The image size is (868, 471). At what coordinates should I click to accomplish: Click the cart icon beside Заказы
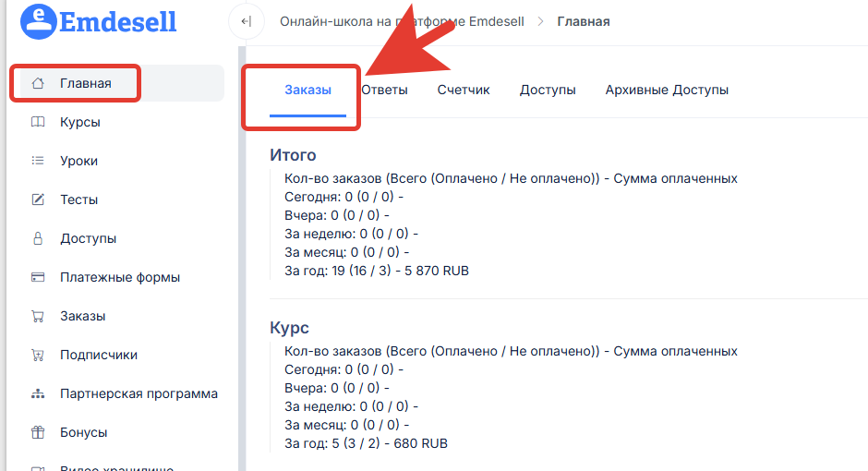tap(38, 316)
